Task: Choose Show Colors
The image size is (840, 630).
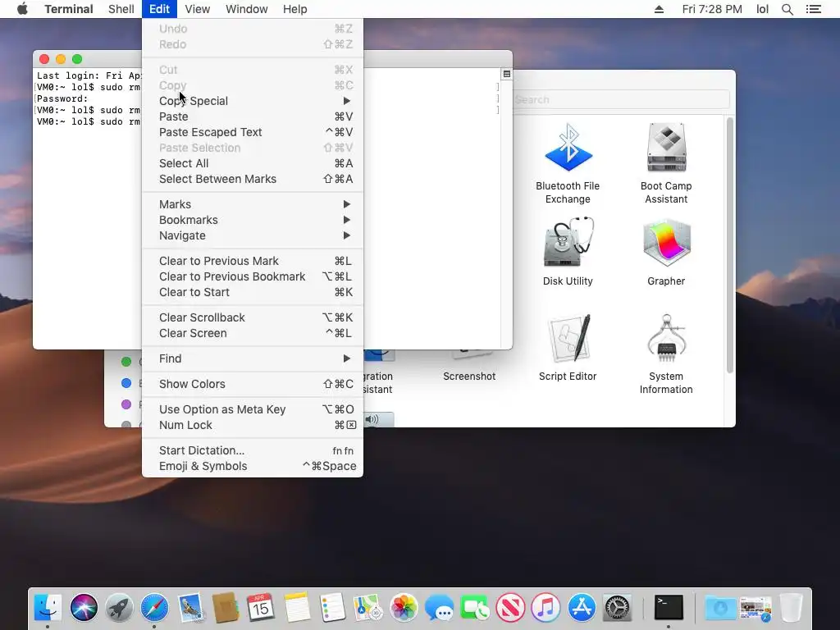Action: coord(253,384)
